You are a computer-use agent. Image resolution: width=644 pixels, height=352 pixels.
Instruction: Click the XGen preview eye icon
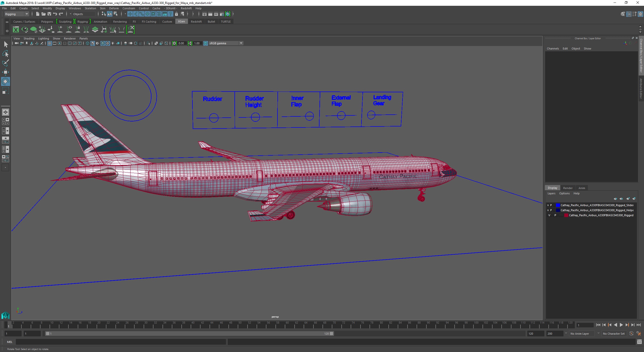click(25, 30)
